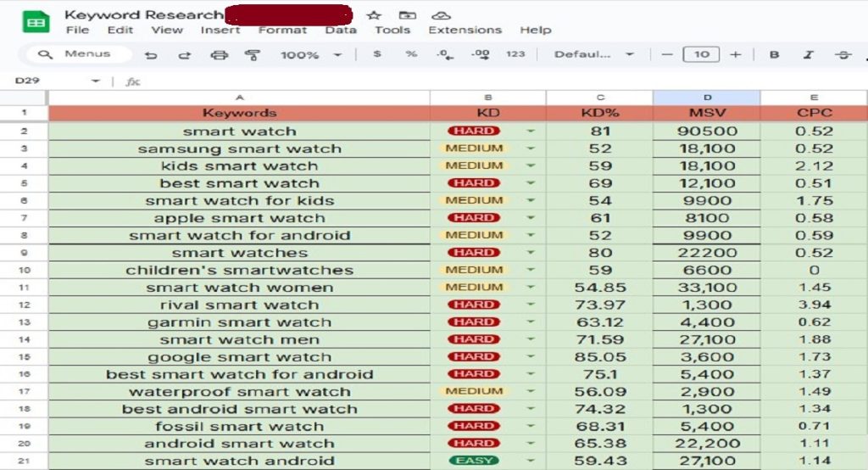Open the File menu

click(77, 30)
